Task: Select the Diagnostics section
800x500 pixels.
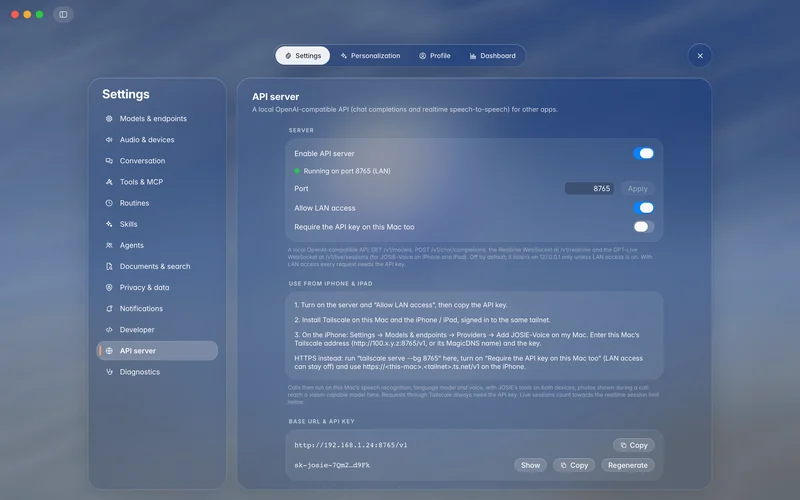Action: [x=157, y=372]
